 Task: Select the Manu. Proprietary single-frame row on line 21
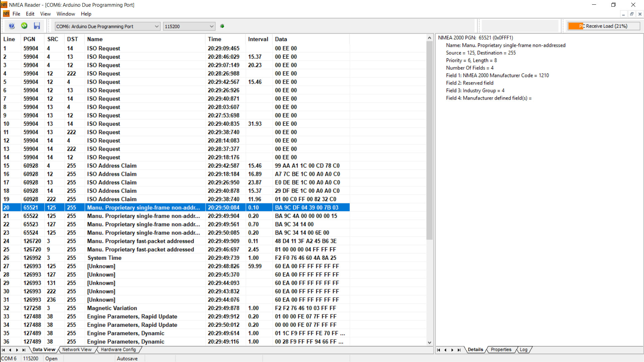[x=144, y=216]
